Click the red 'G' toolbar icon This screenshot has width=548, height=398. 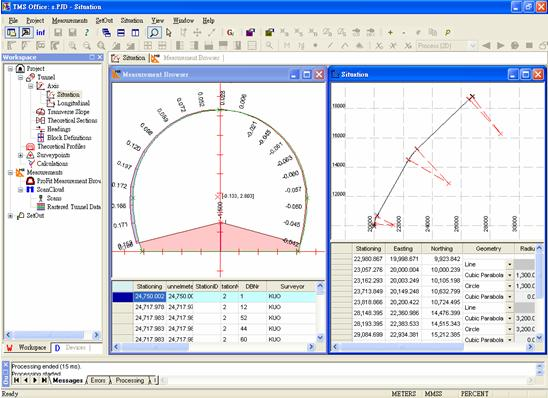coord(230,33)
